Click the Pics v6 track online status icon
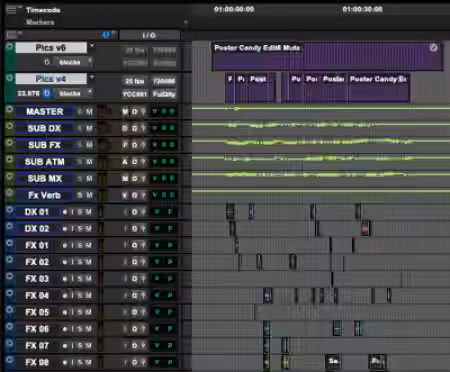The height and width of the screenshot is (372, 450). 10,47
